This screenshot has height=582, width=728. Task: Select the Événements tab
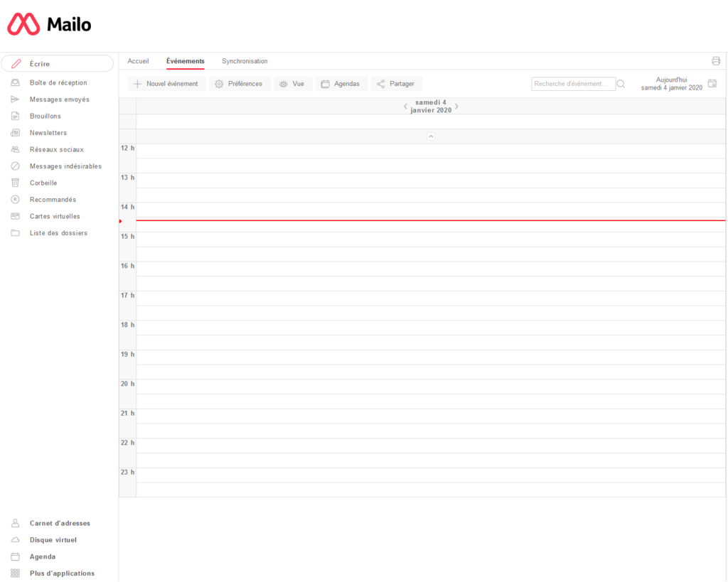point(186,61)
